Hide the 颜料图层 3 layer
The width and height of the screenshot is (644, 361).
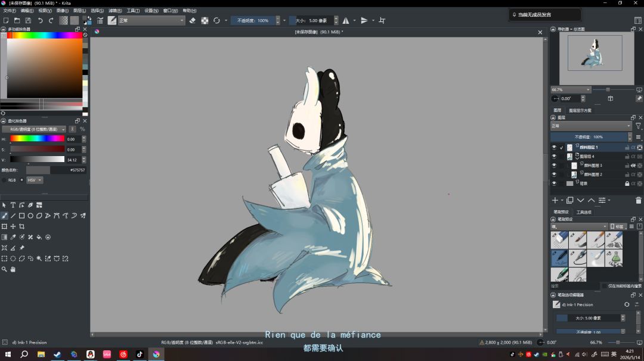[554, 166]
